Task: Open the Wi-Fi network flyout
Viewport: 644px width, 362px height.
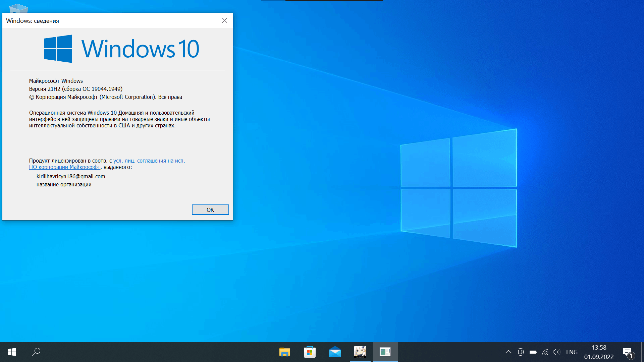Action: [x=545, y=352]
